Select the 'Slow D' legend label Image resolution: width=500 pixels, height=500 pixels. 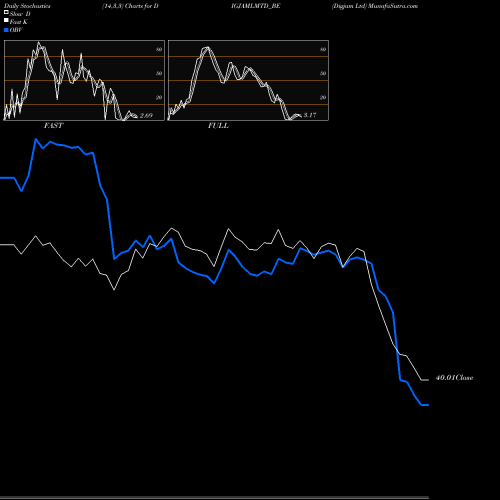coord(20,14)
